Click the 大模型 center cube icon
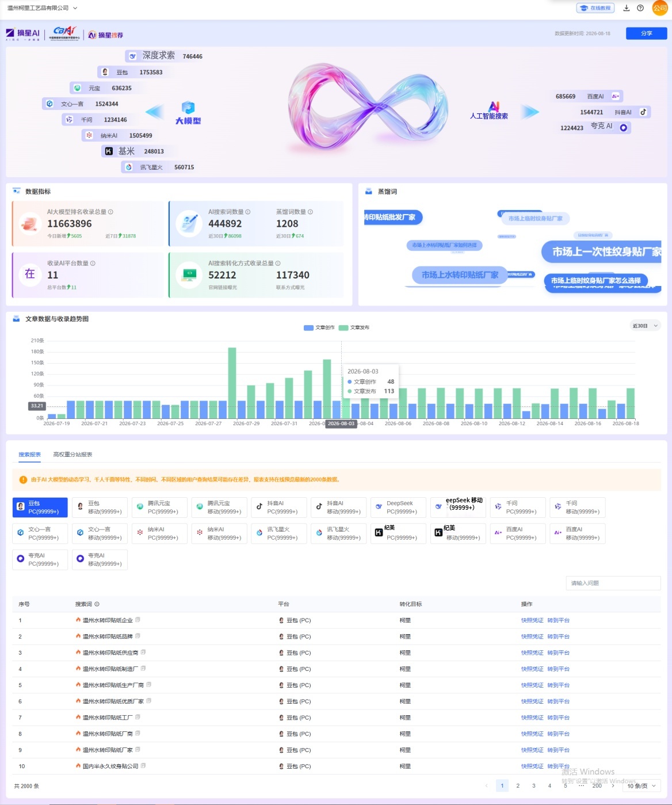 188,108
